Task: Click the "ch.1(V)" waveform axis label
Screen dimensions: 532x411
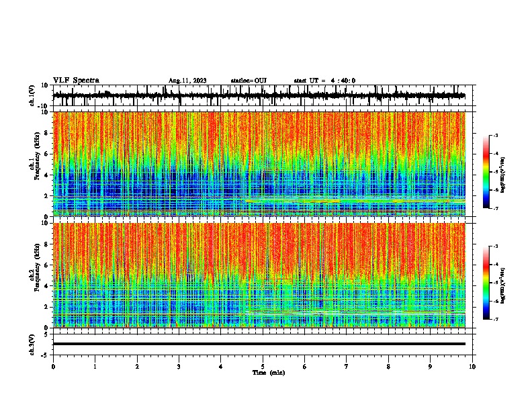Action: pos(32,95)
